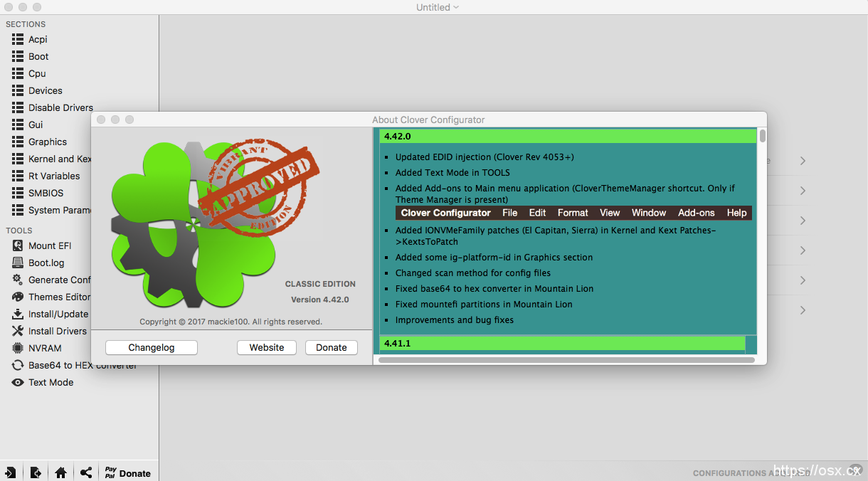Click the Generate Config gear icon
Screen dimensions: 868x481
(x=18, y=280)
